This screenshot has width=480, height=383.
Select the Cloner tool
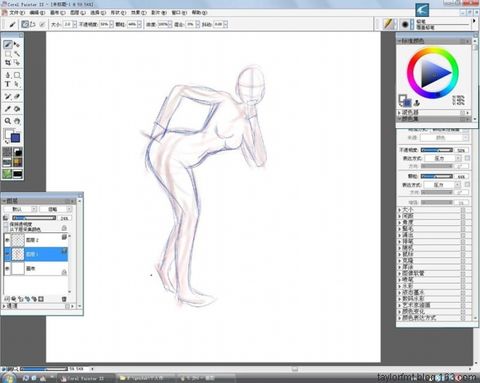[x=8, y=96]
